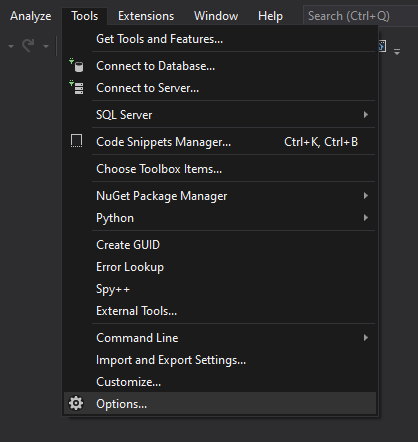Screen dimensions: 418x442
Task: Open the Help menu
Action: coord(270,16)
